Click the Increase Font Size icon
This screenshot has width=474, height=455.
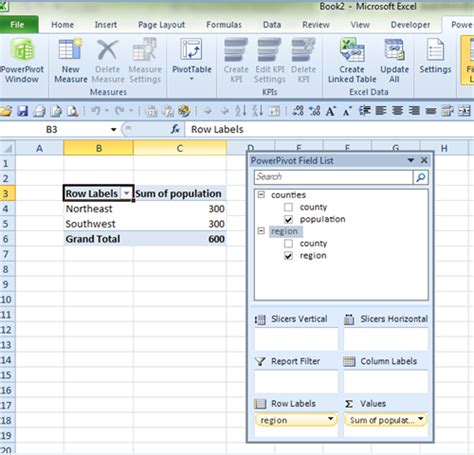[331, 111]
